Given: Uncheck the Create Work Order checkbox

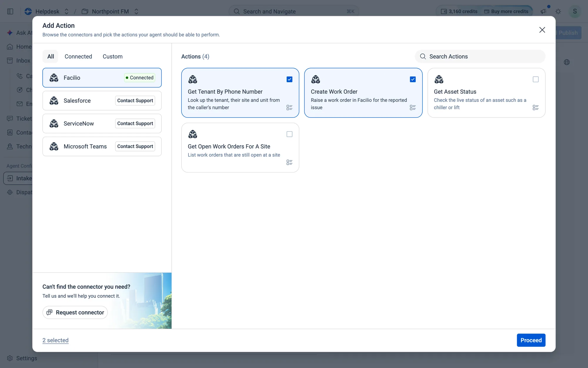Looking at the screenshot, I should tap(412, 79).
